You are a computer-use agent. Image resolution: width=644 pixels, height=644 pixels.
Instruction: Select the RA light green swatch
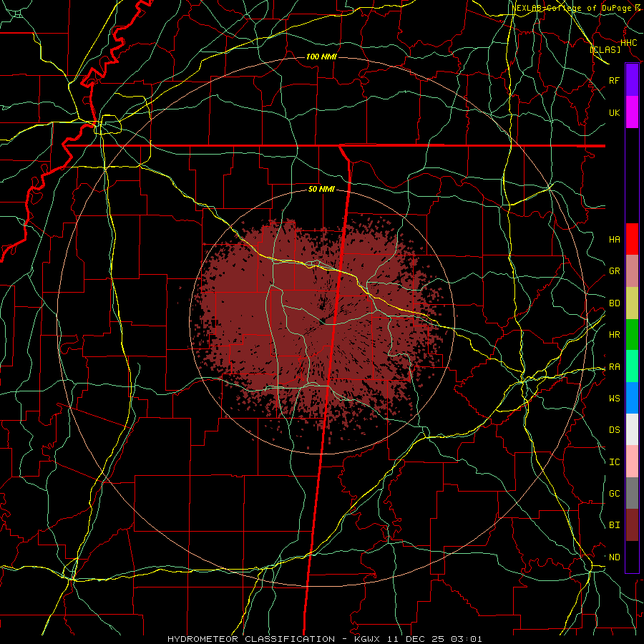632,366
